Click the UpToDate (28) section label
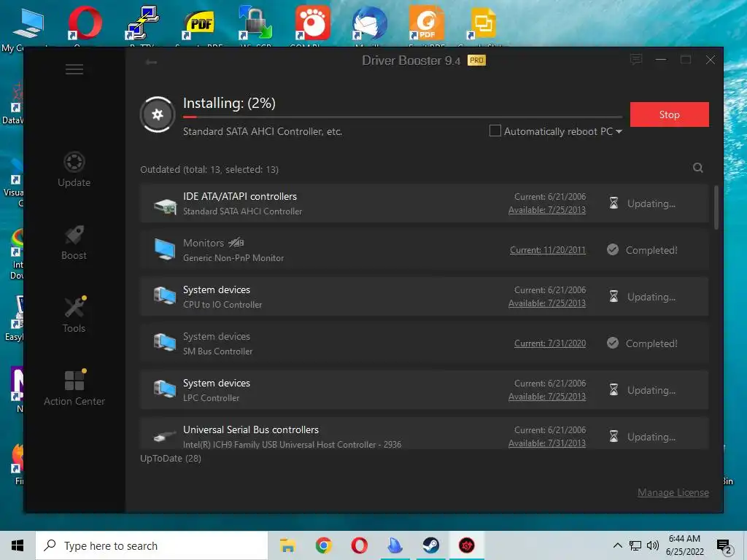This screenshot has height=560, width=747. 171,458
